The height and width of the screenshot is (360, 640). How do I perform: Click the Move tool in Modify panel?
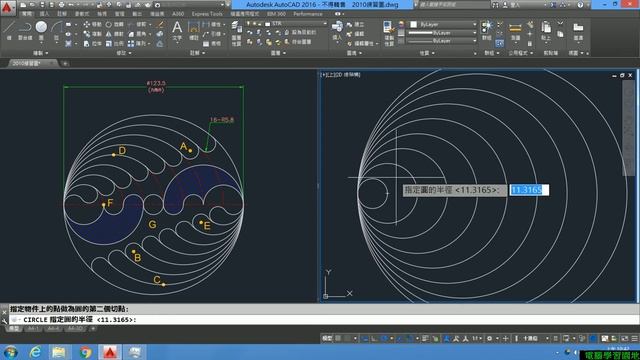point(93,24)
